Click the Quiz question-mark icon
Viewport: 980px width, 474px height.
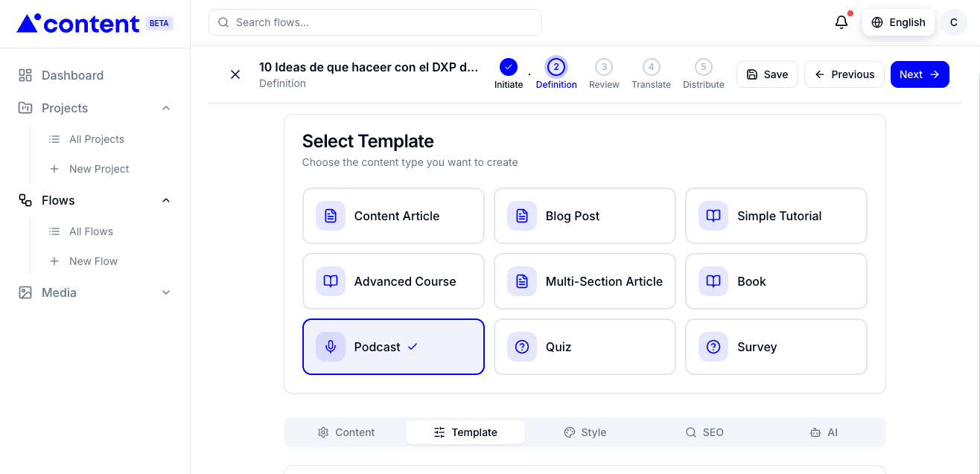(x=521, y=346)
